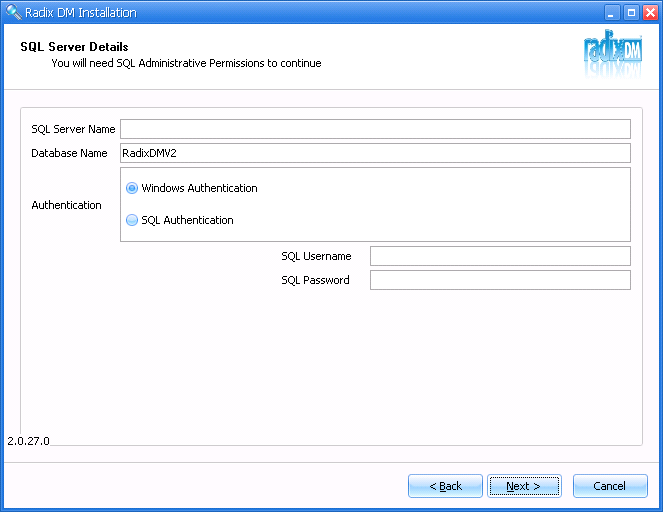
Task: Click the Database Name field containing RadixDMV2
Action: tap(375, 153)
